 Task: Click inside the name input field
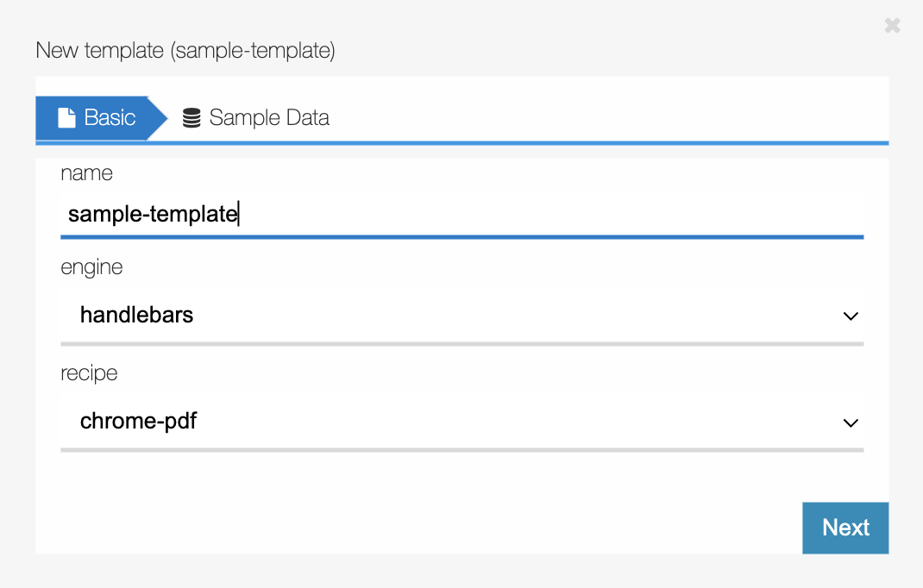(x=431, y=214)
